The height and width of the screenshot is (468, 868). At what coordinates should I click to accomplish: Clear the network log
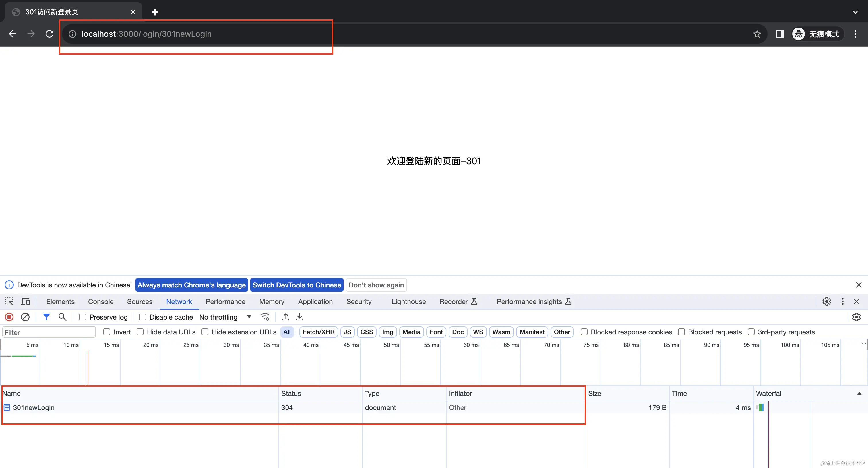point(25,317)
